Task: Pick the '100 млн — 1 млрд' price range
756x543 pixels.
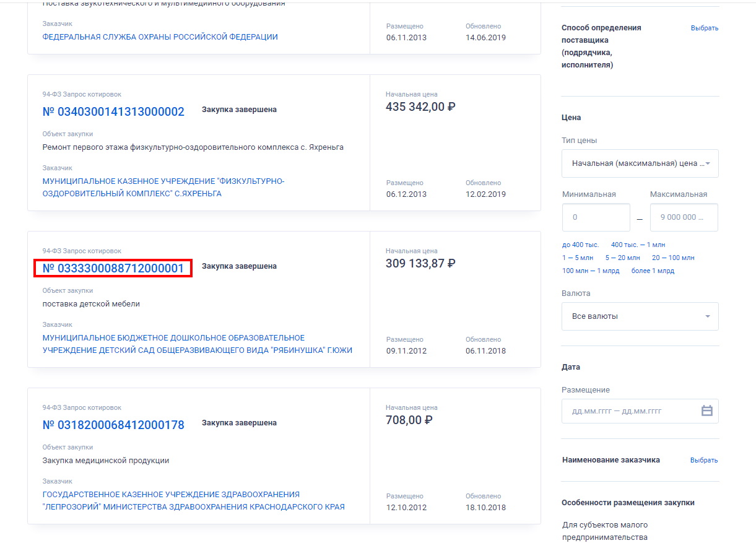Action: (590, 271)
